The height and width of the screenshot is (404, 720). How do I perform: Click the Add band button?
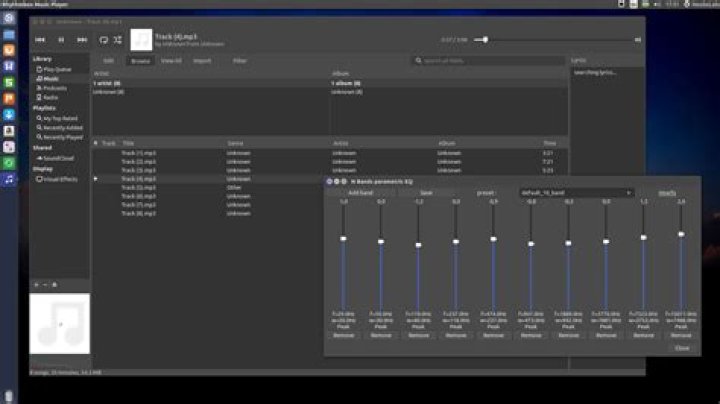(x=361, y=193)
